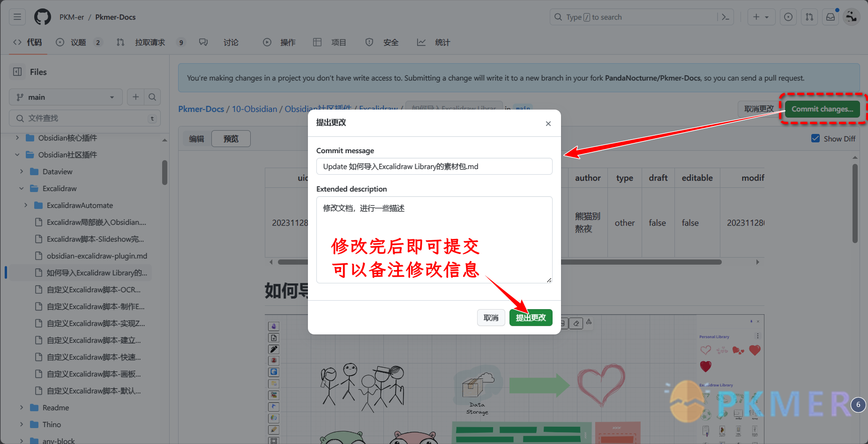This screenshot has width=868, height=444.
Task: Collapse the Obsidian社区插件 folder
Action: click(x=17, y=155)
